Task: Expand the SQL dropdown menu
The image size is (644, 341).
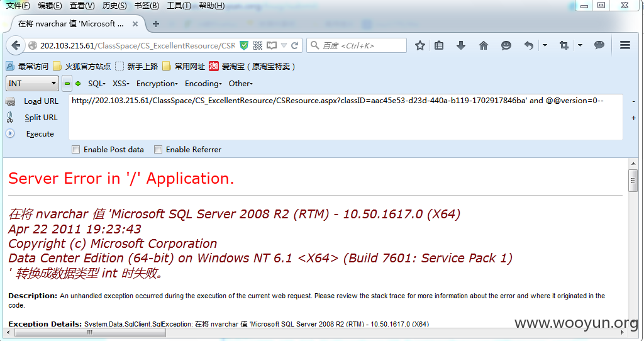Action: coord(97,84)
